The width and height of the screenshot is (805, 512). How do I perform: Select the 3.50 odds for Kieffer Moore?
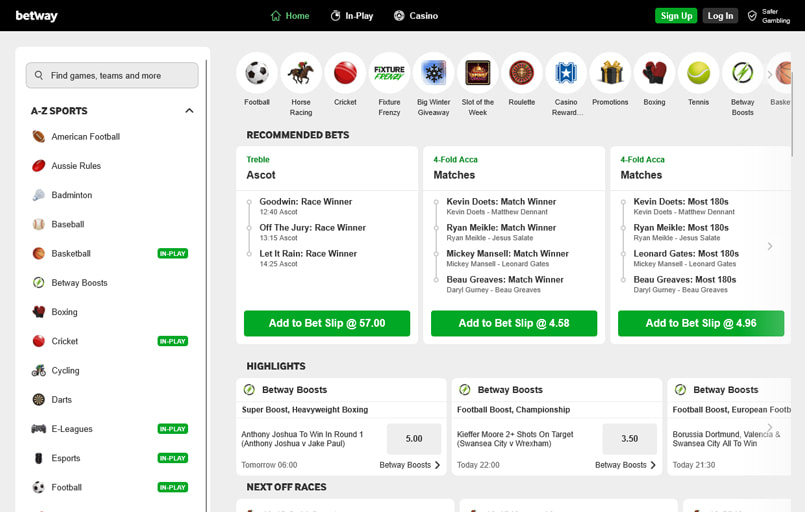629,439
